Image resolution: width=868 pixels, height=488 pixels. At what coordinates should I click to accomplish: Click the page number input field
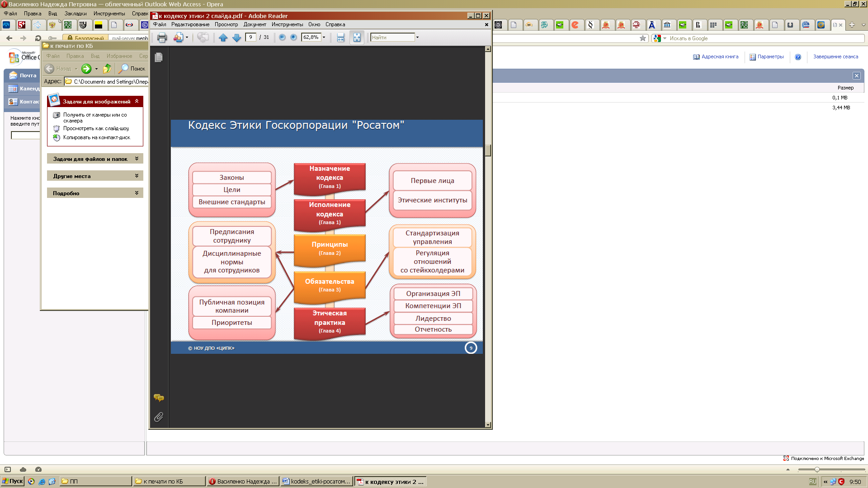[251, 38]
